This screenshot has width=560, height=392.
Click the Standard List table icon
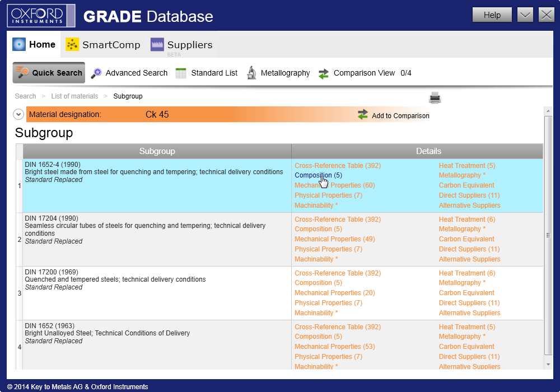tap(181, 73)
